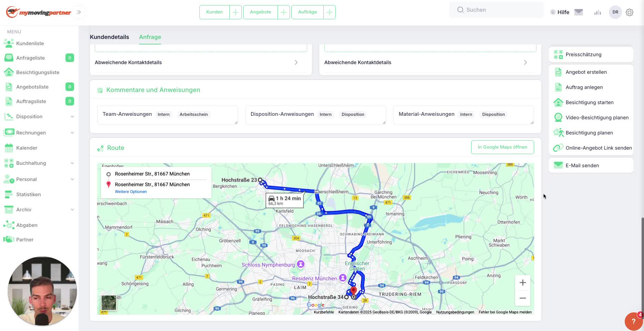Click the Abgaben icon in sidebar
Screen dimensions: 644x331
click(9, 225)
